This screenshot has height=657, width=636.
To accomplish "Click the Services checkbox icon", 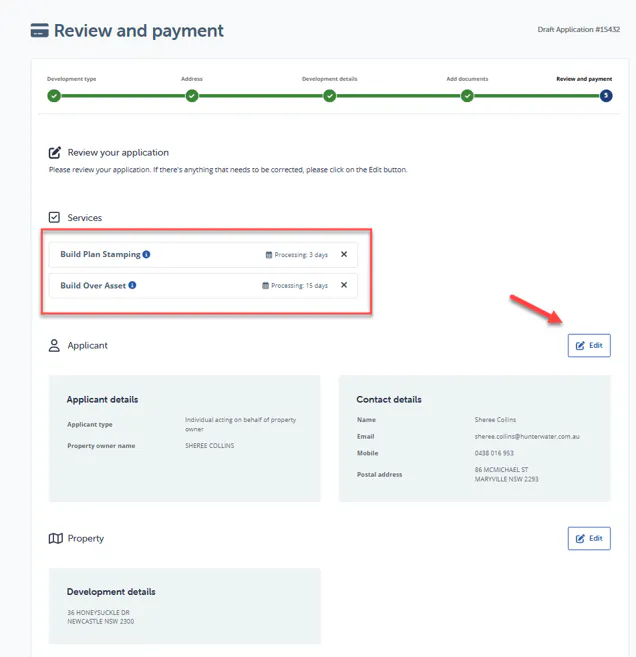I will pyautogui.click(x=54, y=217).
